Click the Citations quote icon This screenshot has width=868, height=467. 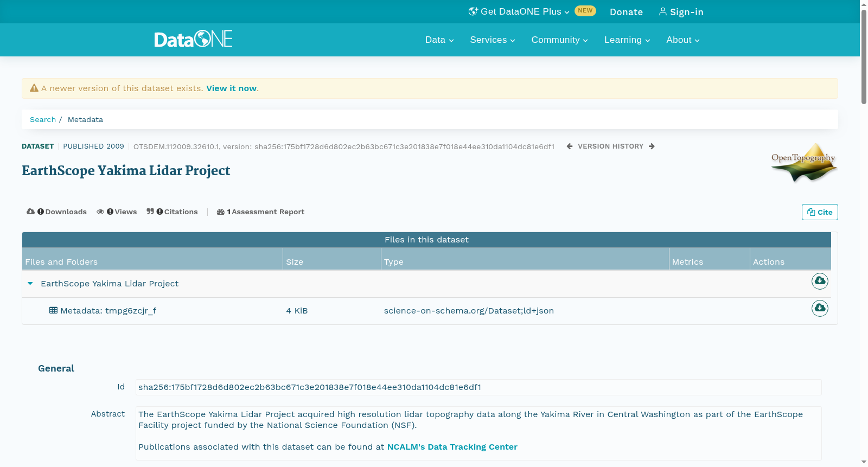click(150, 212)
